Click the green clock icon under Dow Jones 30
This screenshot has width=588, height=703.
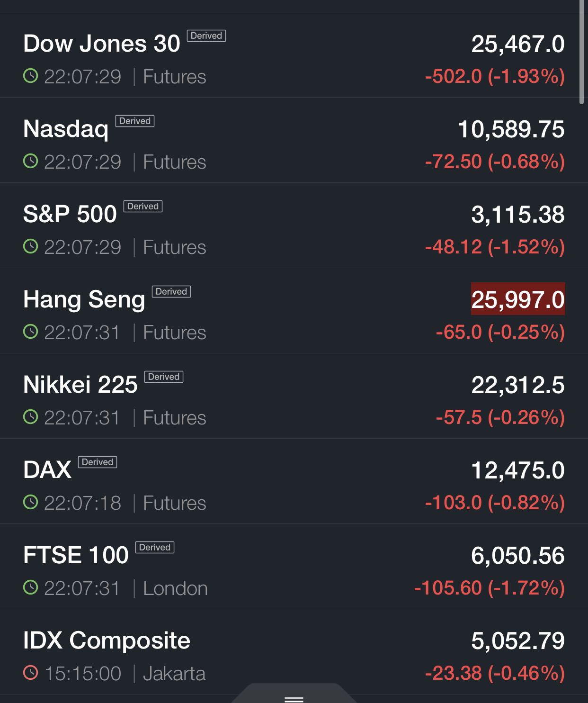coord(30,76)
